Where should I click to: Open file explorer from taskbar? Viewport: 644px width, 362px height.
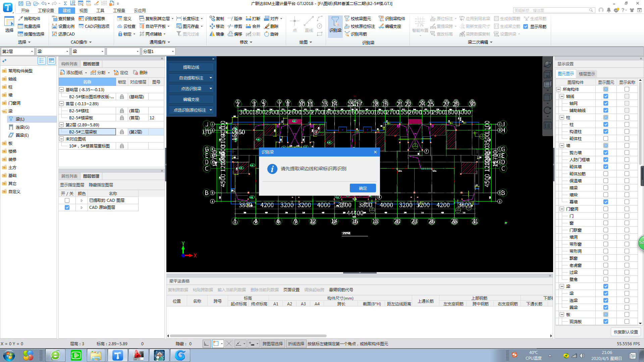[x=96, y=355]
